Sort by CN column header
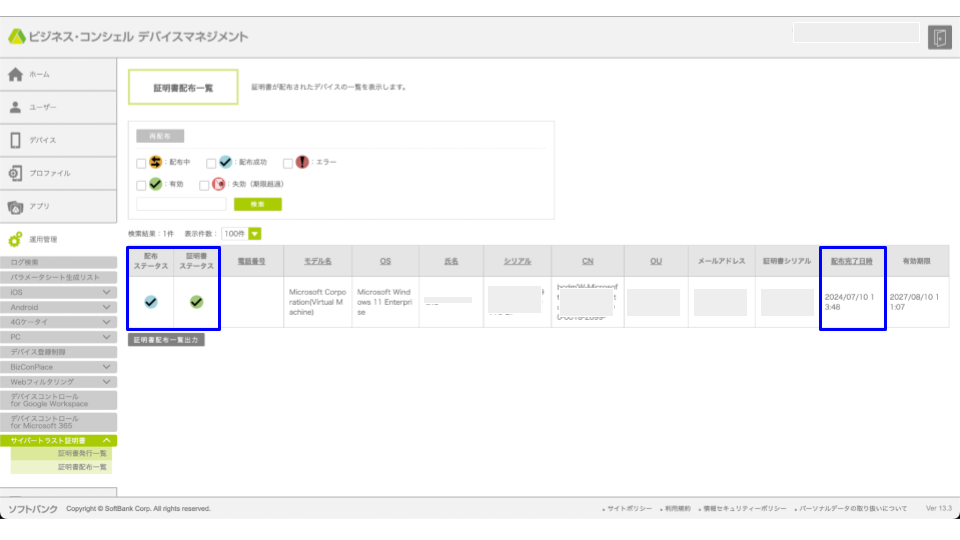 pos(588,261)
